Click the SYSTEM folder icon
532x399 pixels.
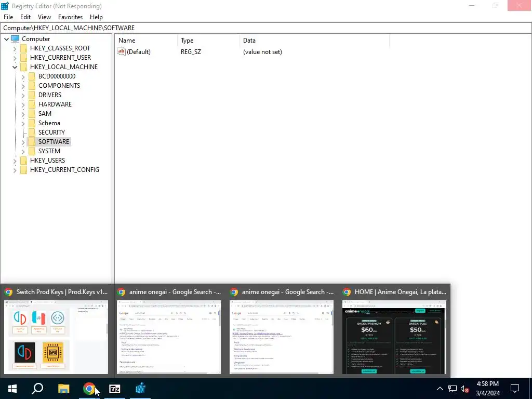[x=32, y=151]
